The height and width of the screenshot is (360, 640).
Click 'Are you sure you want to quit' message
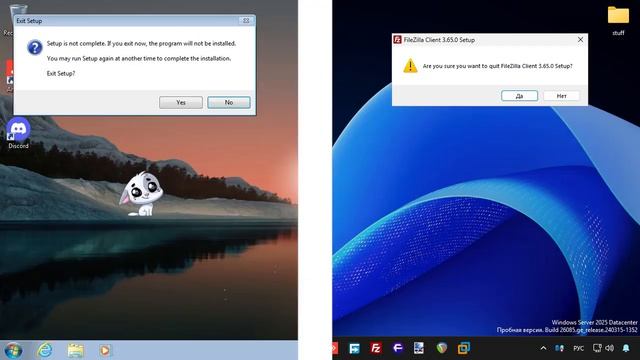[498, 66]
